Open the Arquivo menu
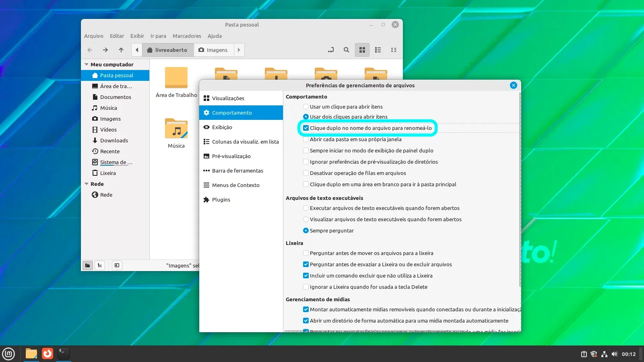This screenshot has width=644, height=362. (94, 36)
